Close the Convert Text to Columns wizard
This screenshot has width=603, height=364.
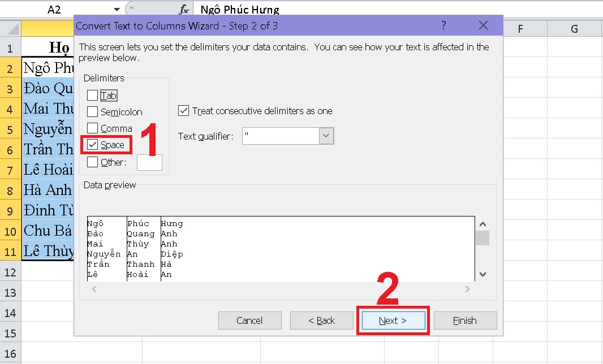tap(483, 25)
